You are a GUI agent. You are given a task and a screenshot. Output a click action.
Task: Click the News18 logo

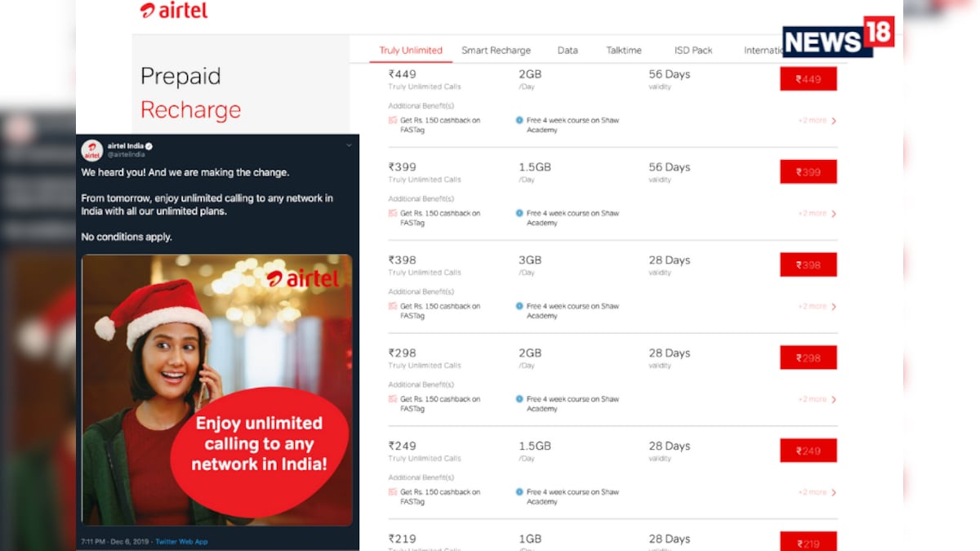tap(839, 36)
